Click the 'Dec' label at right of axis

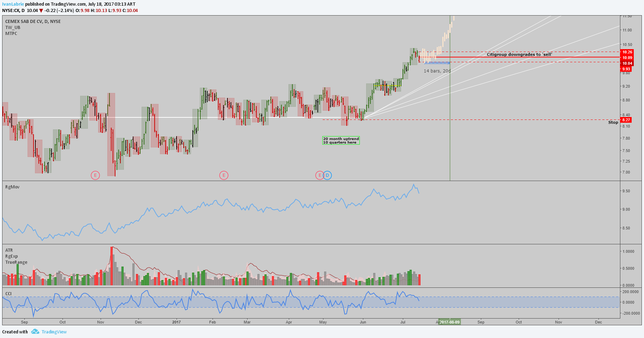[598, 322]
